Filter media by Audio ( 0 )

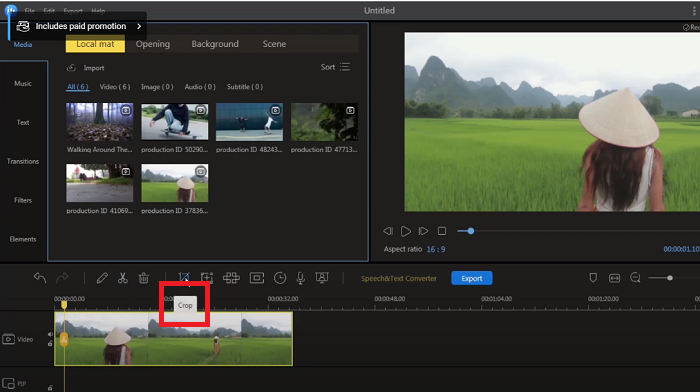pyautogui.click(x=200, y=87)
